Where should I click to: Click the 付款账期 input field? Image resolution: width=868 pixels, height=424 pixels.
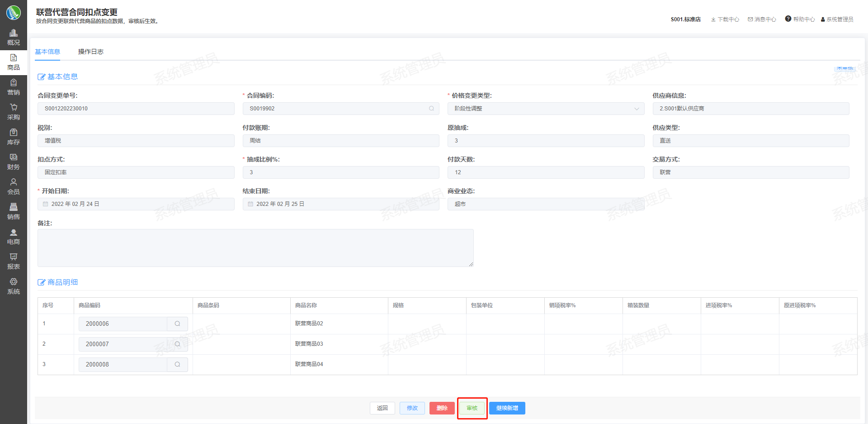pos(341,141)
